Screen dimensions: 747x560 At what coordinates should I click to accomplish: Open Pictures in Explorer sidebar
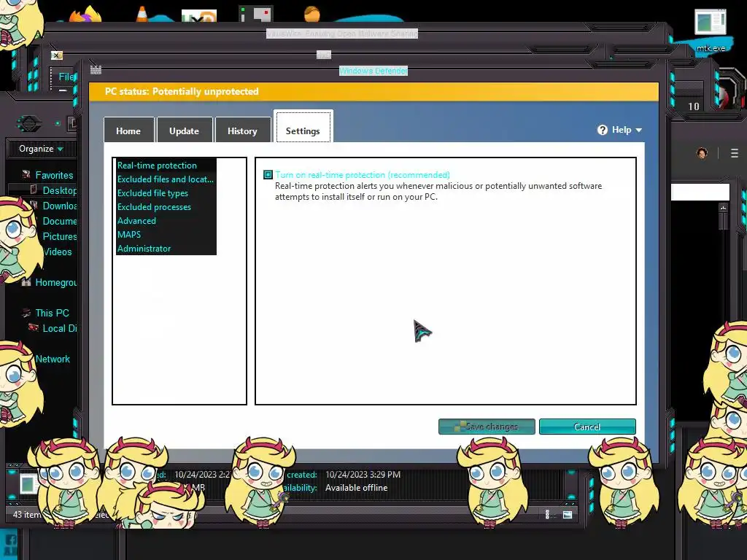point(60,236)
